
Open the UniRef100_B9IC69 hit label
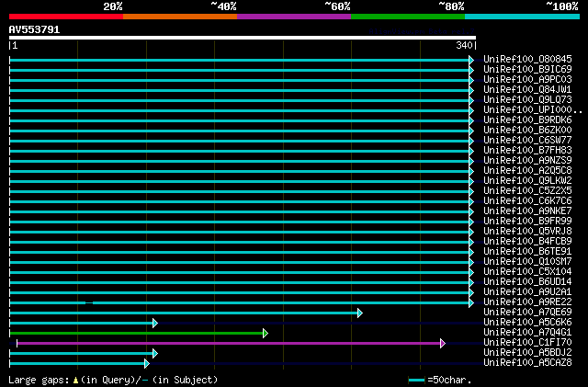(526, 69)
